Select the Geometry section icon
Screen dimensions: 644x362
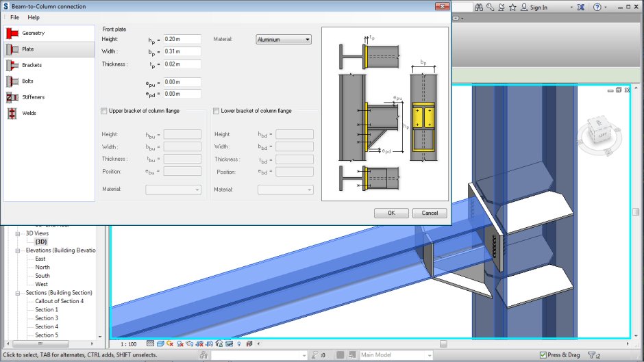coord(12,34)
